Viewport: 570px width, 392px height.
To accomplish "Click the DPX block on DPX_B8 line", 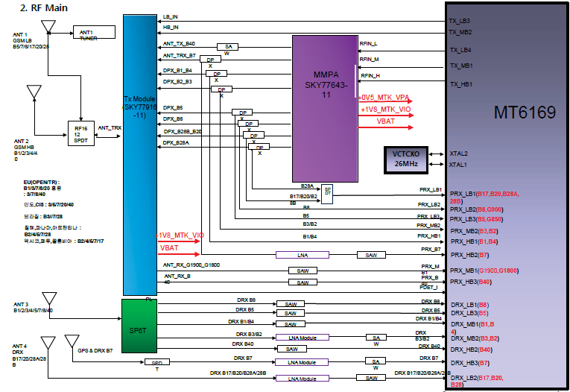I will click(248, 124).
